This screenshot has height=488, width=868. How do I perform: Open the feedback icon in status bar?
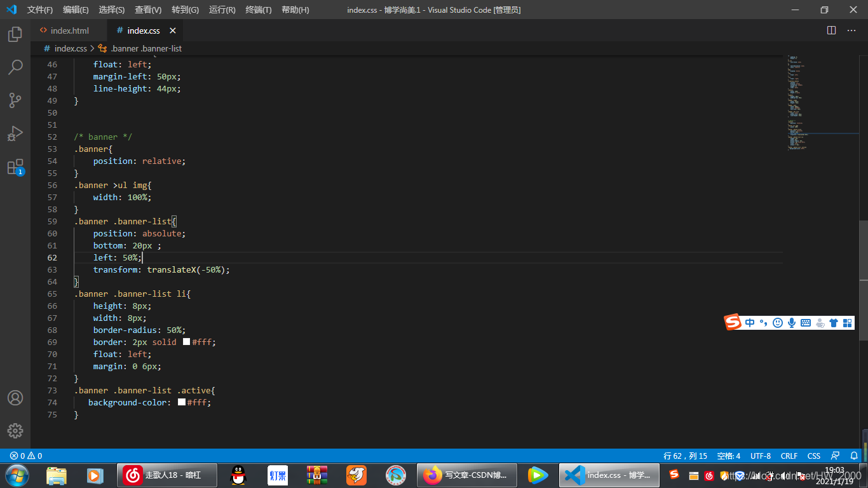point(836,456)
